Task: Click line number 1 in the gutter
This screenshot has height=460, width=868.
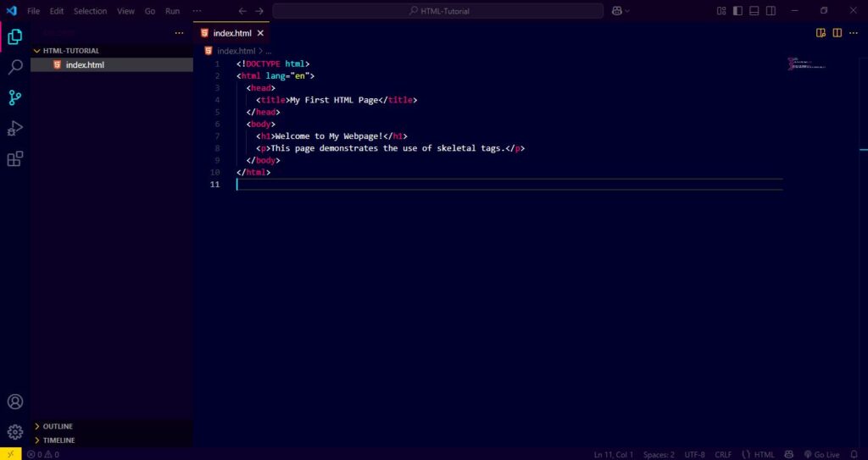Action: pos(217,64)
